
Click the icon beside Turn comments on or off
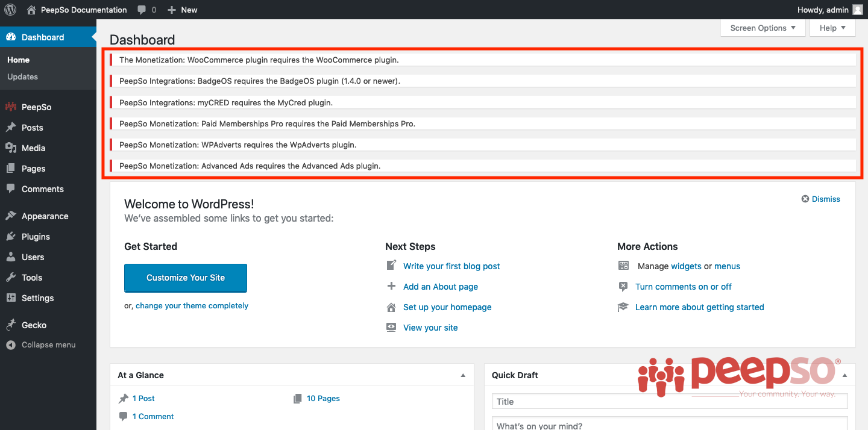point(623,287)
